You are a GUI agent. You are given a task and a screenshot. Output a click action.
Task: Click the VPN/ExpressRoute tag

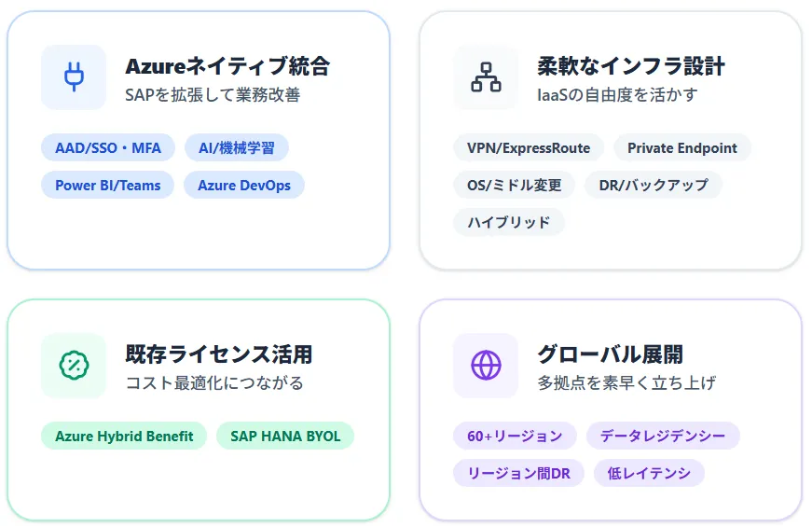click(x=529, y=148)
